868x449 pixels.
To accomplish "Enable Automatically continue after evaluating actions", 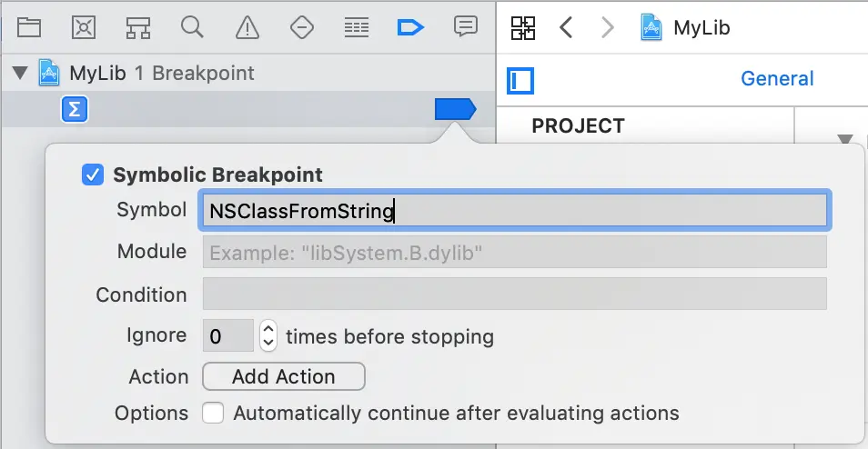I will point(213,413).
